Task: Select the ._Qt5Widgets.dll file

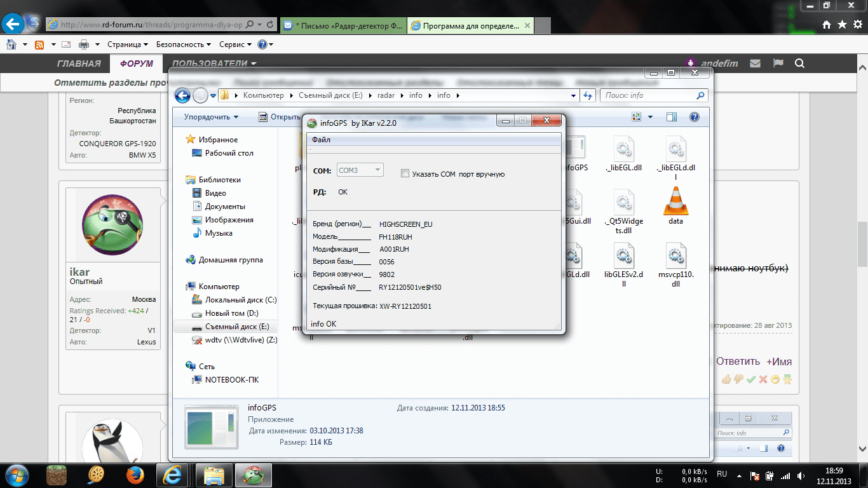Action: pyautogui.click(x=624, y=211)
